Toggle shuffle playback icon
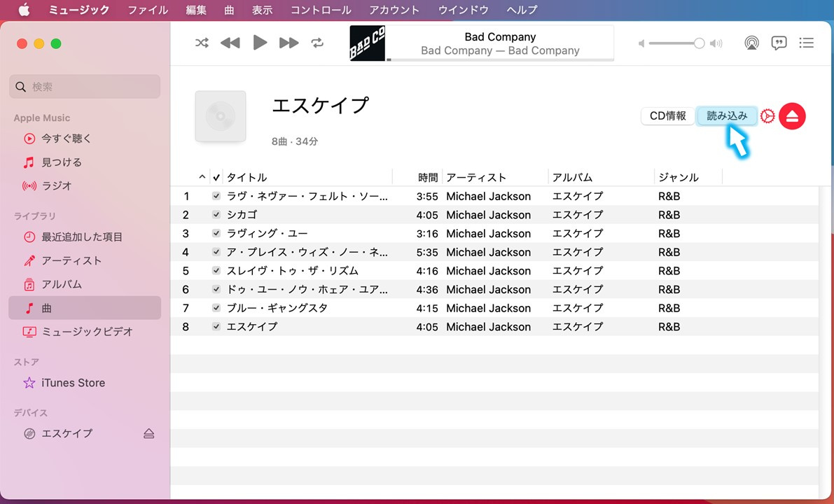 (202, 43)
